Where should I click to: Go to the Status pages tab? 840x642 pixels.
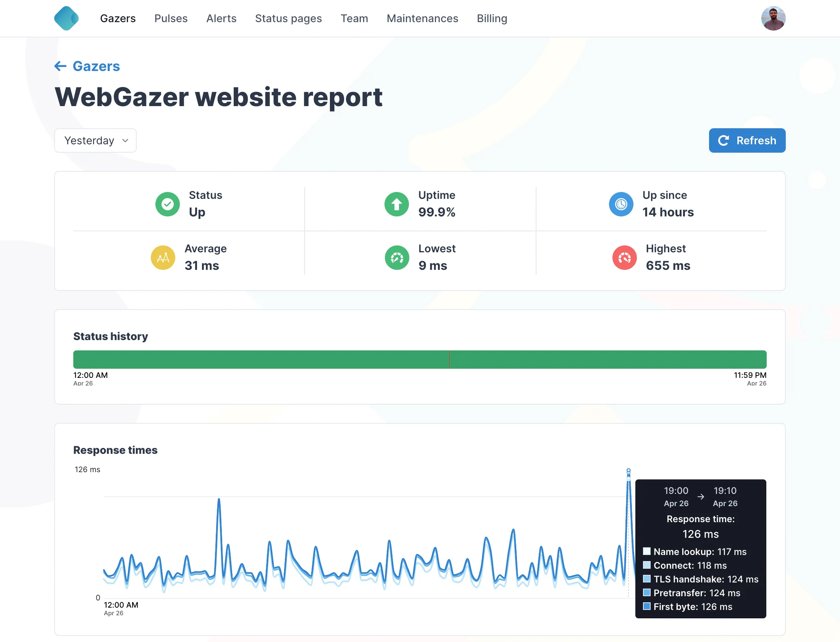click(x=288, y=18)
